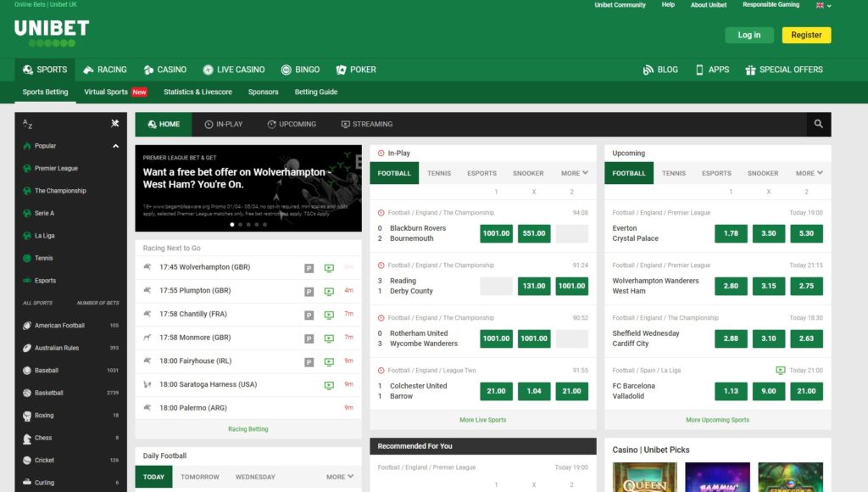Select Snooker tab in Upcoming panel
Screen dimensions: 868x492
[x=763, y=173]
